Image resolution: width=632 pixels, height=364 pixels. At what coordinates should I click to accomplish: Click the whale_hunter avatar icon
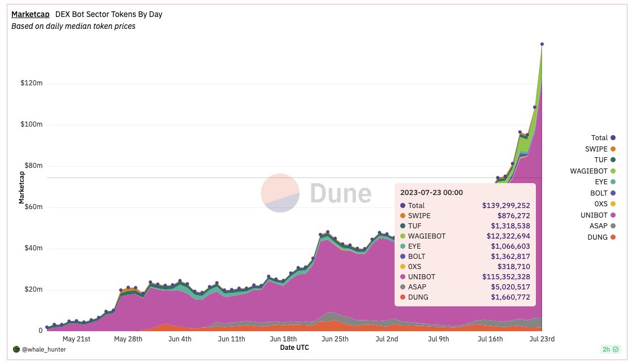point(16,349)
